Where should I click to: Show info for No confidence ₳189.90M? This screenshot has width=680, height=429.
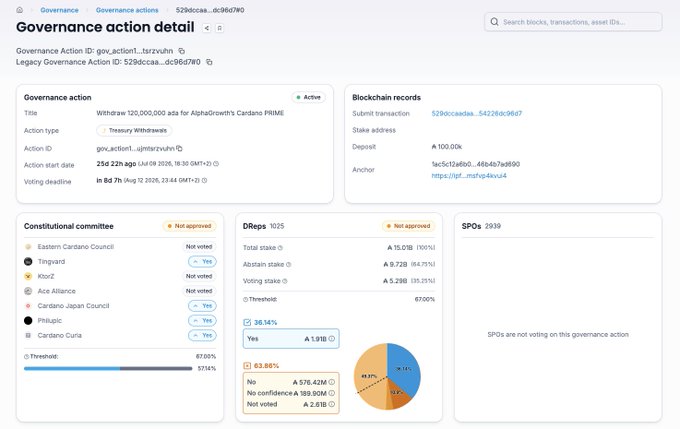332,393
